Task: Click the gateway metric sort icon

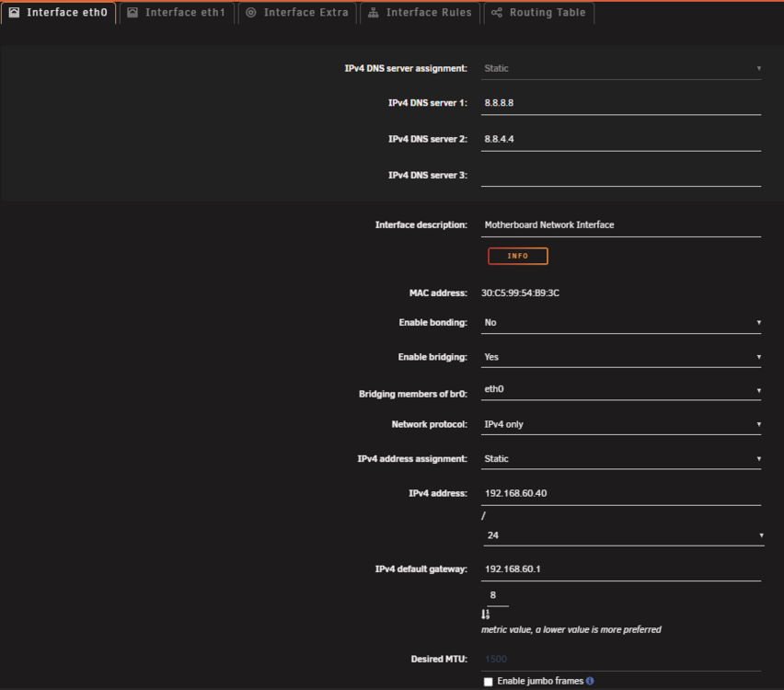Action: tap(486, 614)
